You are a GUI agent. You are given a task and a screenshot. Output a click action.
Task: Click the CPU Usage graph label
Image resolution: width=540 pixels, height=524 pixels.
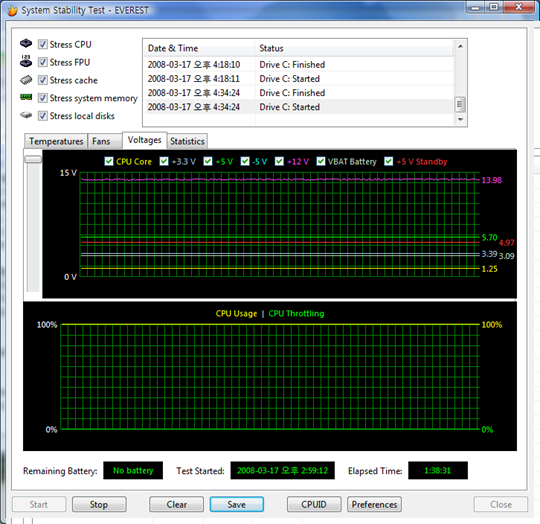pyautogui.click(x=236, y=314)
